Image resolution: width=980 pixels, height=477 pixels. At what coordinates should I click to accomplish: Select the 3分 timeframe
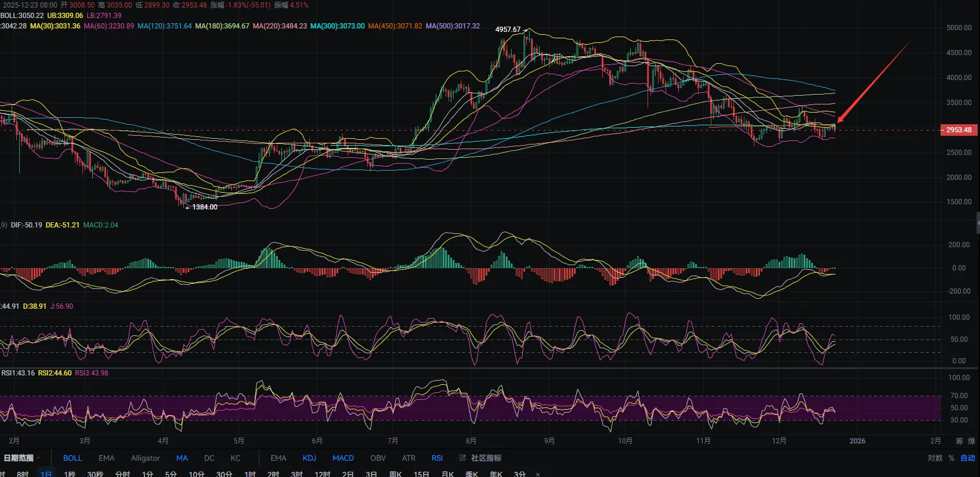(520, 474)
